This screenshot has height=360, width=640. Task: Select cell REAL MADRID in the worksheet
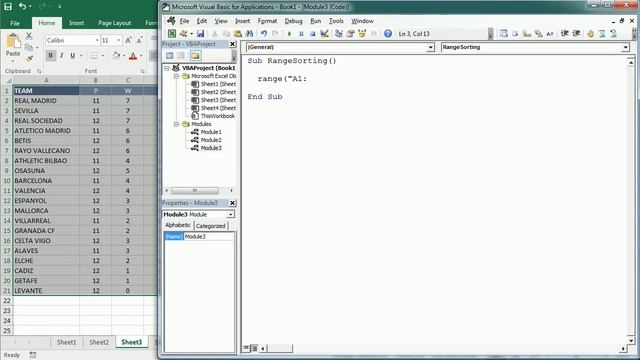(x=46, y=101)
